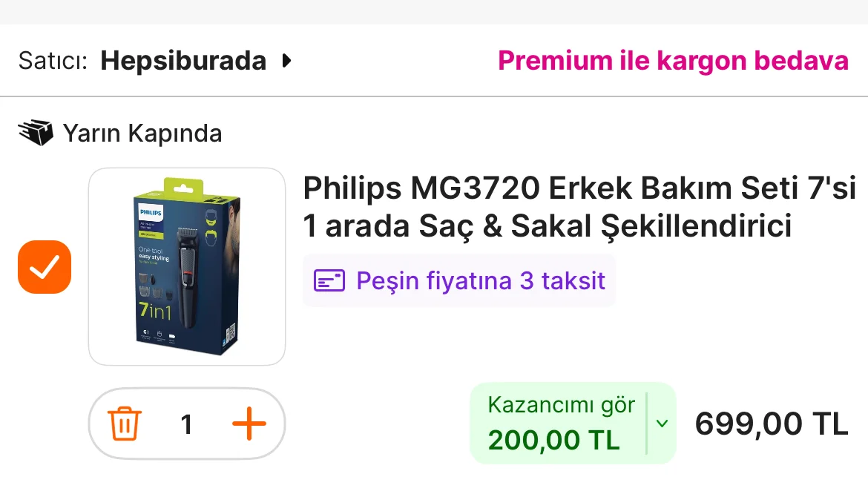Click the Yarın Kapında delivery box icon
868x494 pixels.
pyautogui.click(x=36, y=133)
